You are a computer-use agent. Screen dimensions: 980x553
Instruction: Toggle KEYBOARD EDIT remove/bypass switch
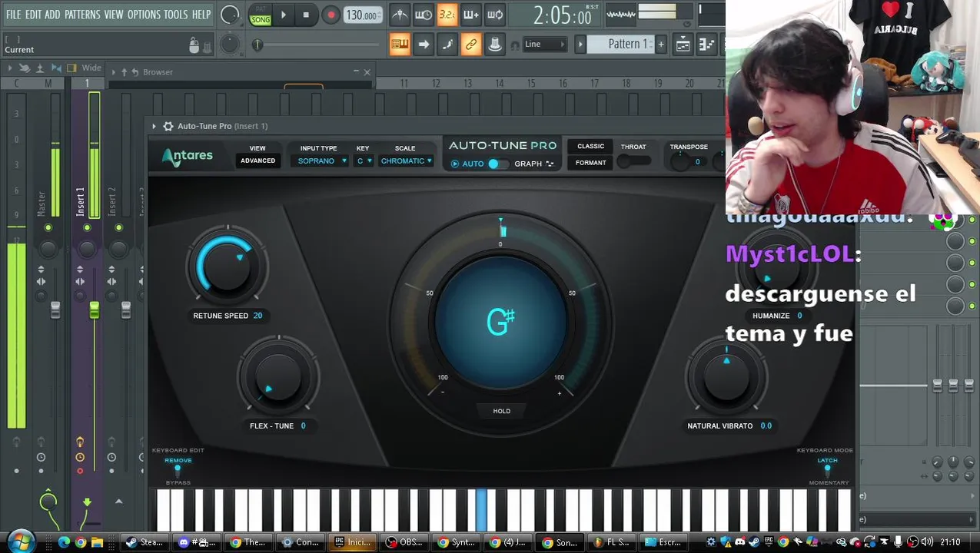tap(178, 471)
